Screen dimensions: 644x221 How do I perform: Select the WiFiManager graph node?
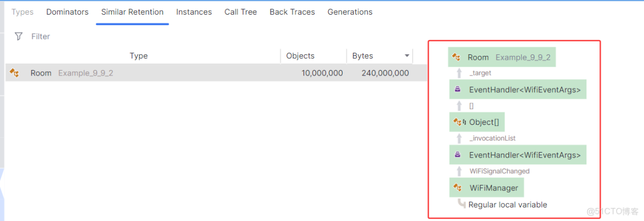point(487,188)
